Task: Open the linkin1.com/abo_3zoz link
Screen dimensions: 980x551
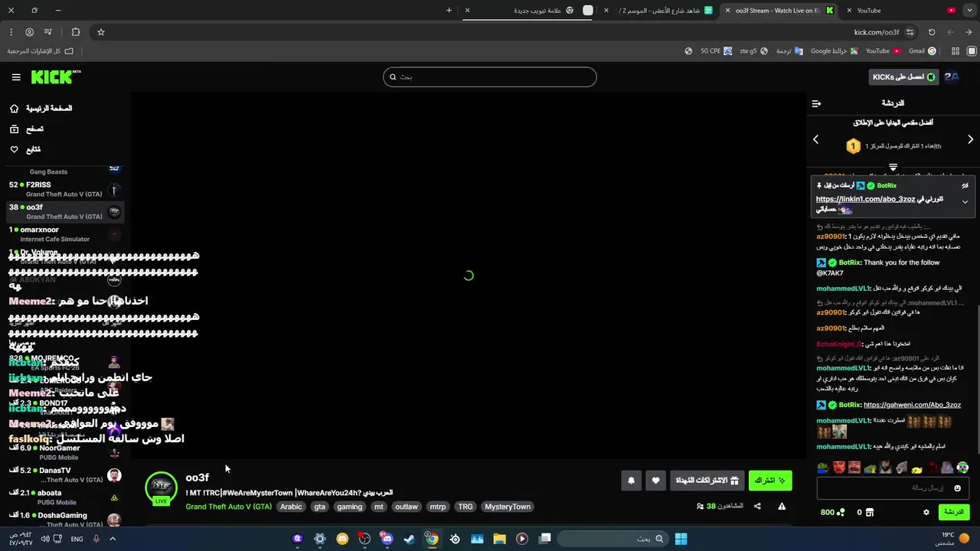Action: pos(865,199)
